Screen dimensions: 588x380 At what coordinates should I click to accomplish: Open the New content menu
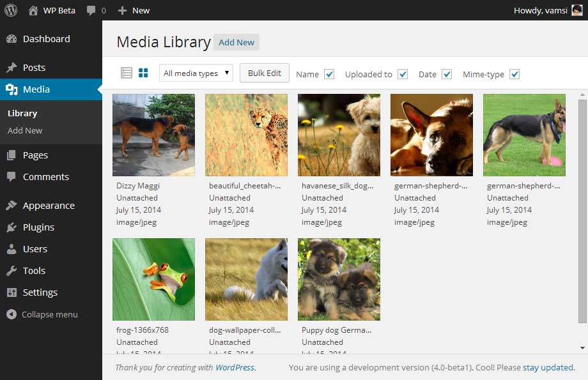tap(133, 10)
